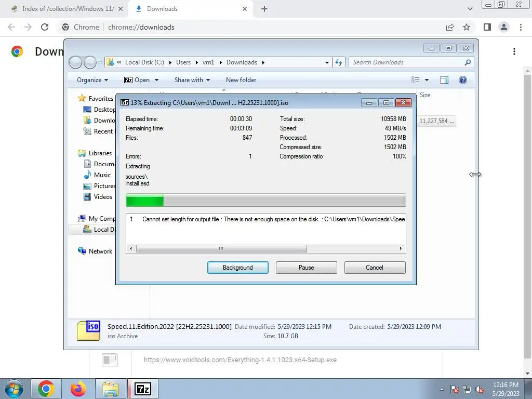Open the Windows Start menu
Screen dimensions: 532x399
(x=14, y=389)
